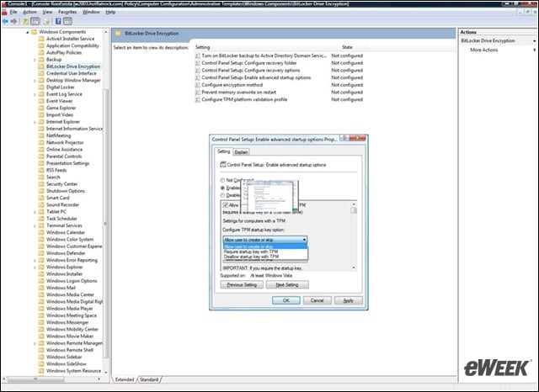Open the Configure TPM startup key option combo box
This screenshot has height=392, width=539.
coord(265,240)
